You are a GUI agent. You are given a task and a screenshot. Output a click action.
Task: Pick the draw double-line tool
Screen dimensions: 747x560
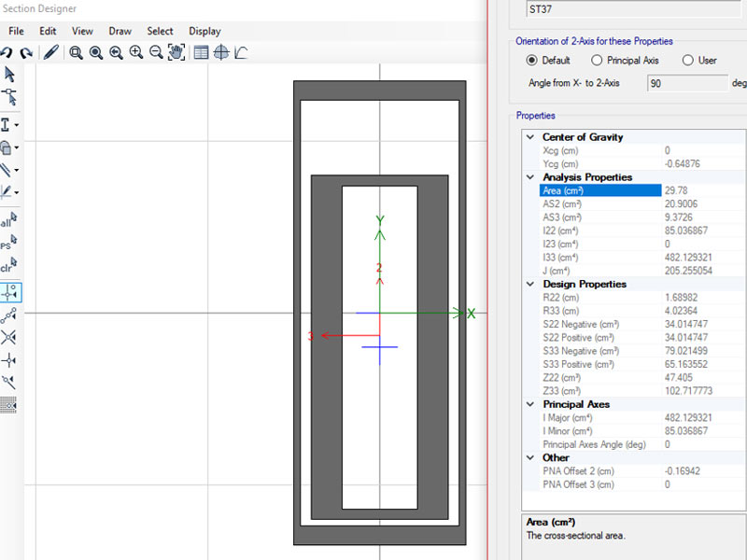click(6, 170)
